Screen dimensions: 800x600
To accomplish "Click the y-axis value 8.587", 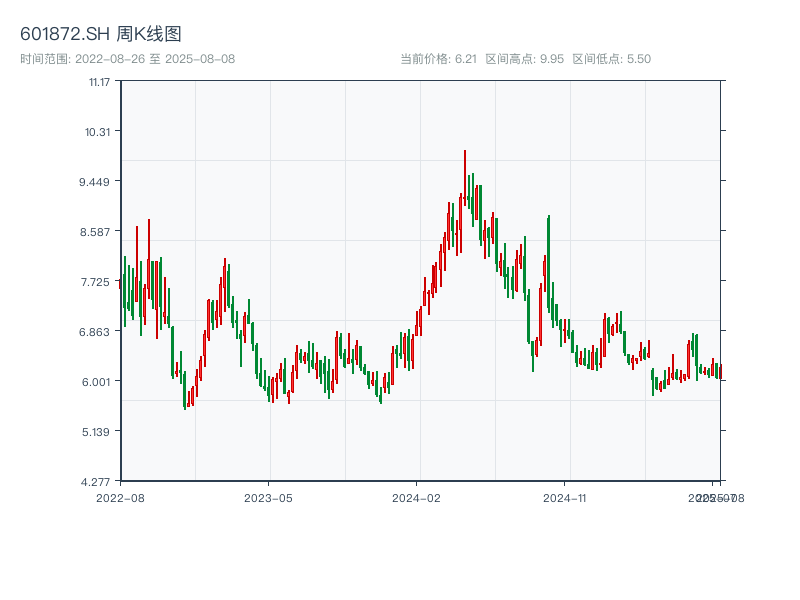I will pos(94,232).
